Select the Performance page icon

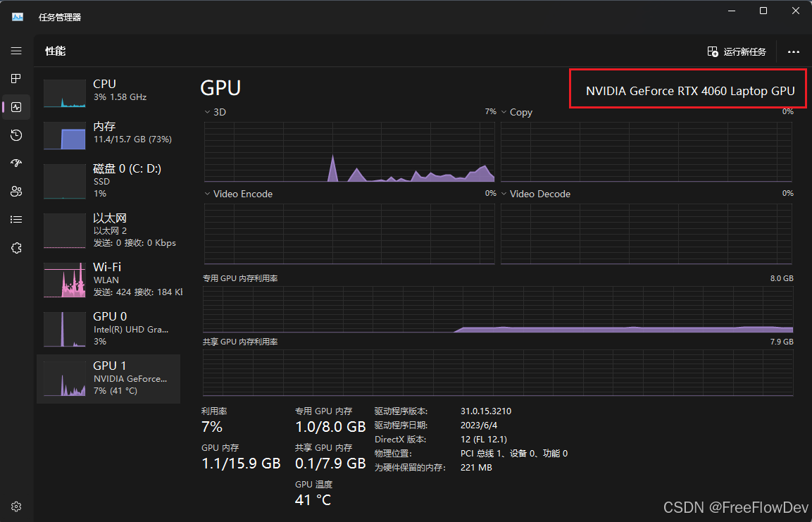[x=16, y=107]
